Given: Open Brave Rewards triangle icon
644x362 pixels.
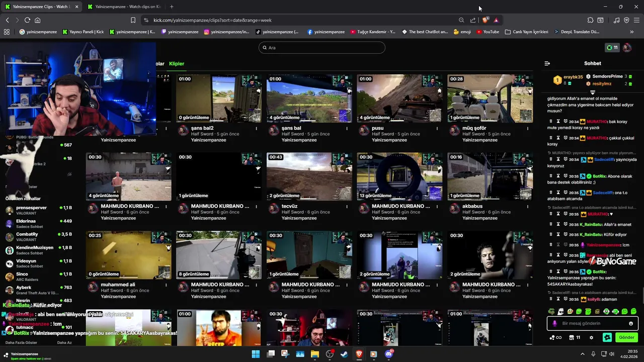Looking at the screenshot, I should 496,20.
